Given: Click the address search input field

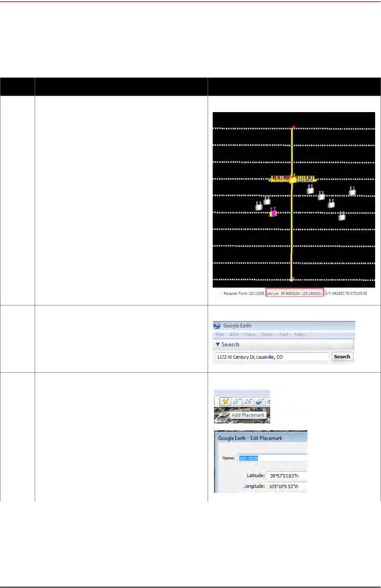Looking at the screenshot, I should coord(272,357).
